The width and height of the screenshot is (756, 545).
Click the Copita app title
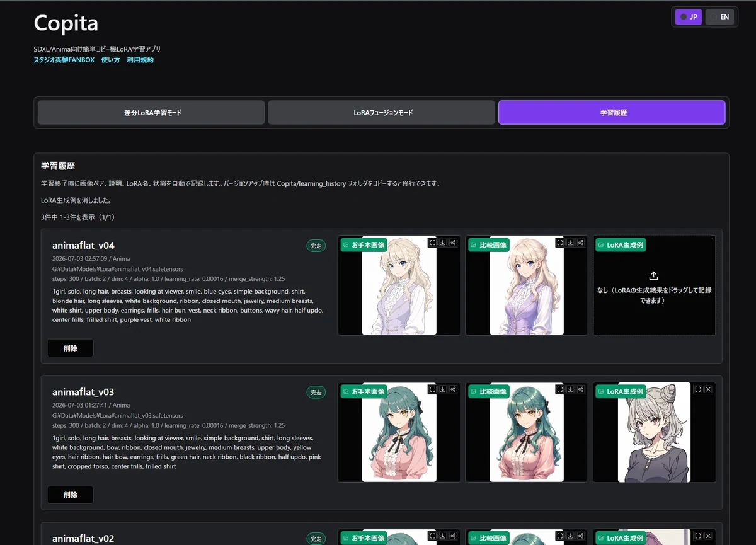[x=66, y=24]
